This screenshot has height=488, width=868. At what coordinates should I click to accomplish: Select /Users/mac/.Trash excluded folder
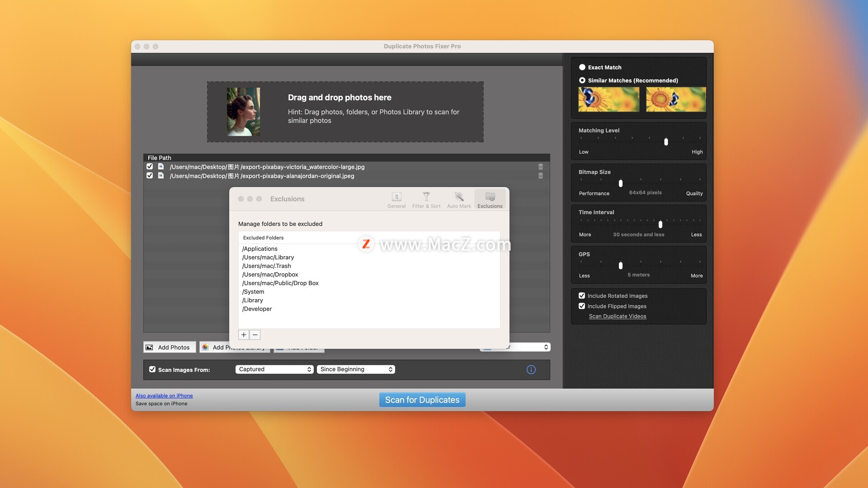pos(369,266)
